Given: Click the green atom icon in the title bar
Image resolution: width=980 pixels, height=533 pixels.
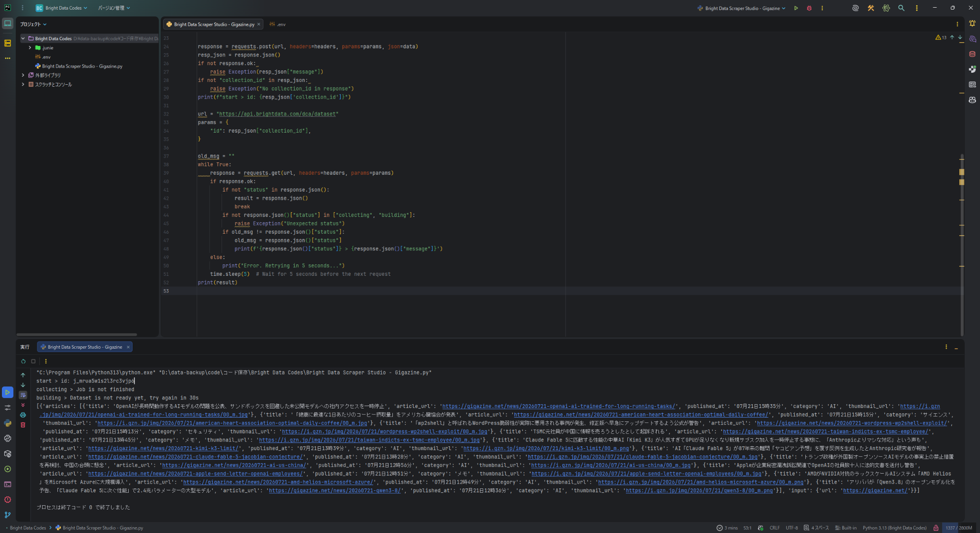Looking at the screenshot, I should click(x=886, y=8).
